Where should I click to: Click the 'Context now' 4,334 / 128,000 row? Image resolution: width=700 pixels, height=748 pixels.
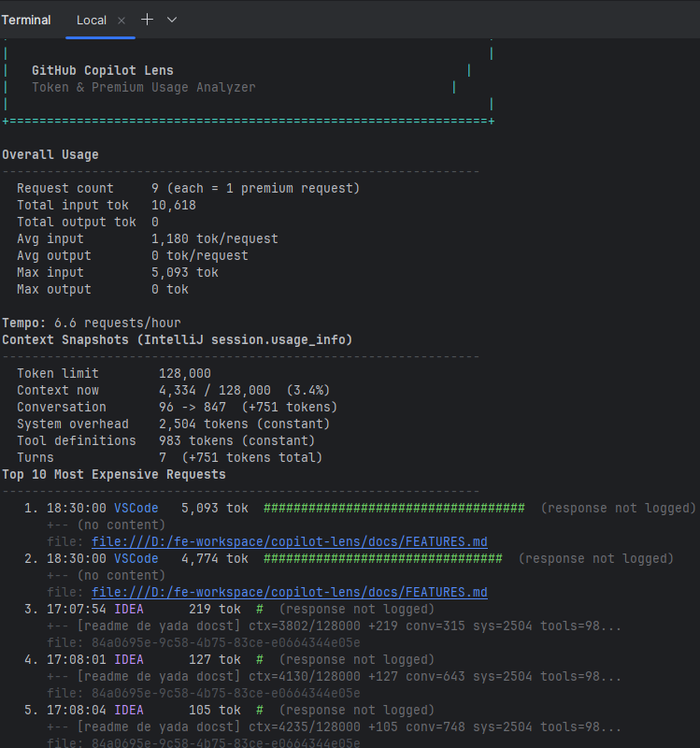(173, 390)
